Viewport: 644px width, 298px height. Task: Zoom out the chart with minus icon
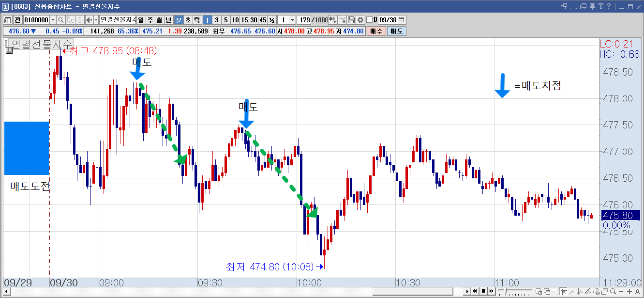(621, 292)
